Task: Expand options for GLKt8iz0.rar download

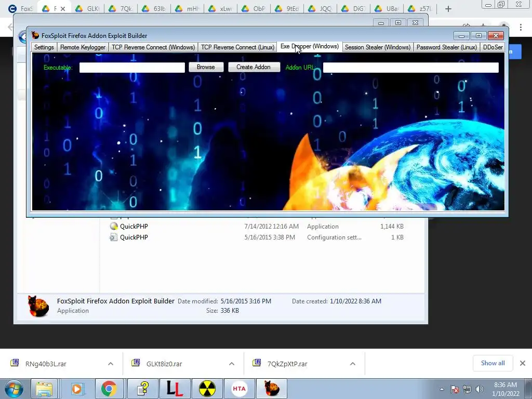Action: click(232, 364)
